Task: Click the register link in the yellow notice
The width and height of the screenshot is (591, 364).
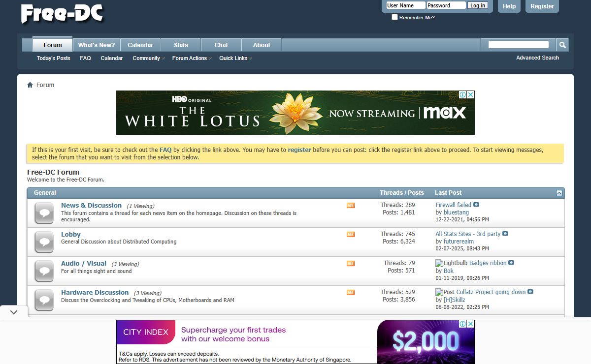Action: point(299,150)
